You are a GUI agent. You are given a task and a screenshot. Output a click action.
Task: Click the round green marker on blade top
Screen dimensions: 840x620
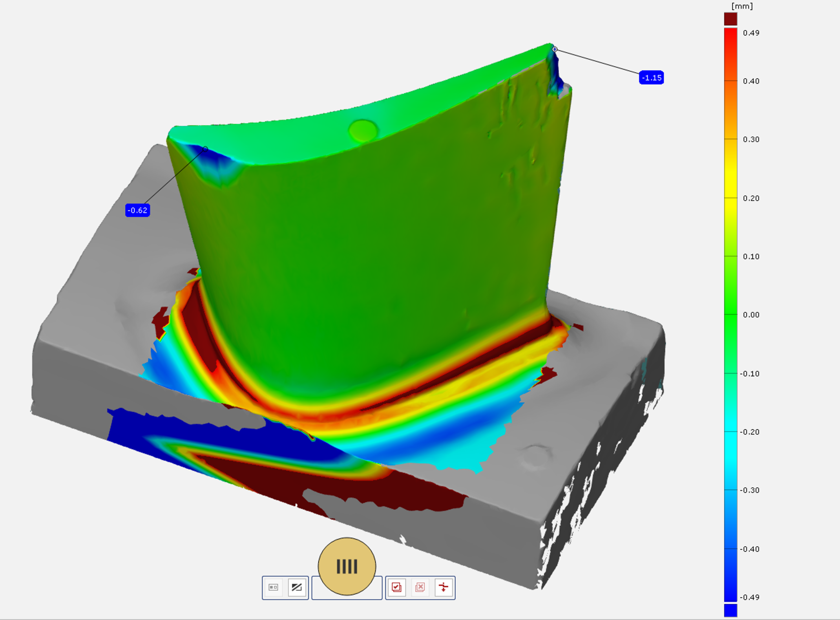click(x=363, y=130)
